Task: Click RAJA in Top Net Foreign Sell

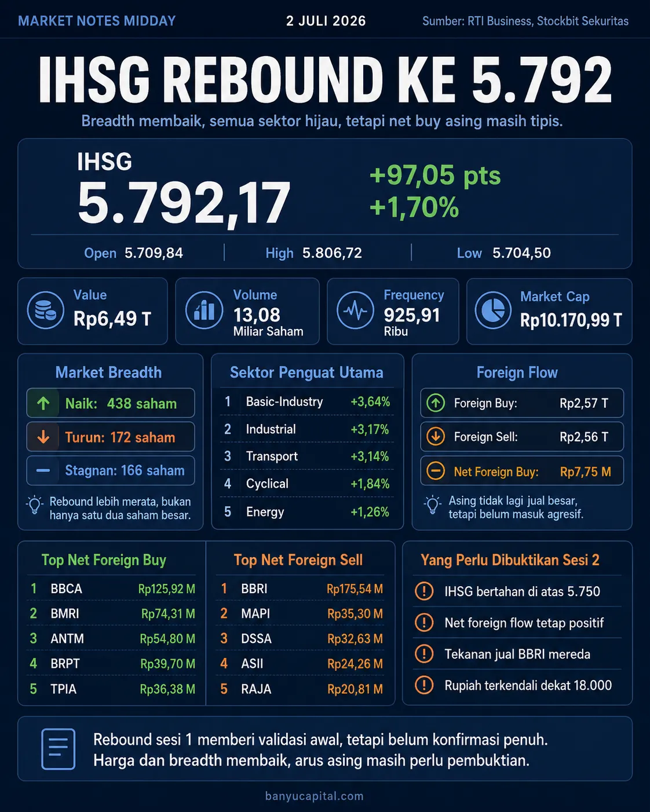Action: click(x=256, y=689)
